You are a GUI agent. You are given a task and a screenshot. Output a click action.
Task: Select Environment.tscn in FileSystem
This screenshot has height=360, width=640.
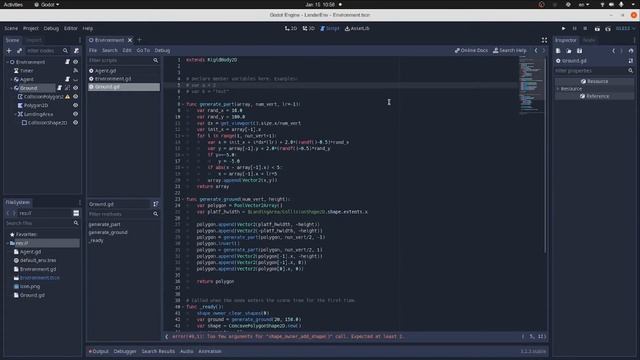point(40,278)
